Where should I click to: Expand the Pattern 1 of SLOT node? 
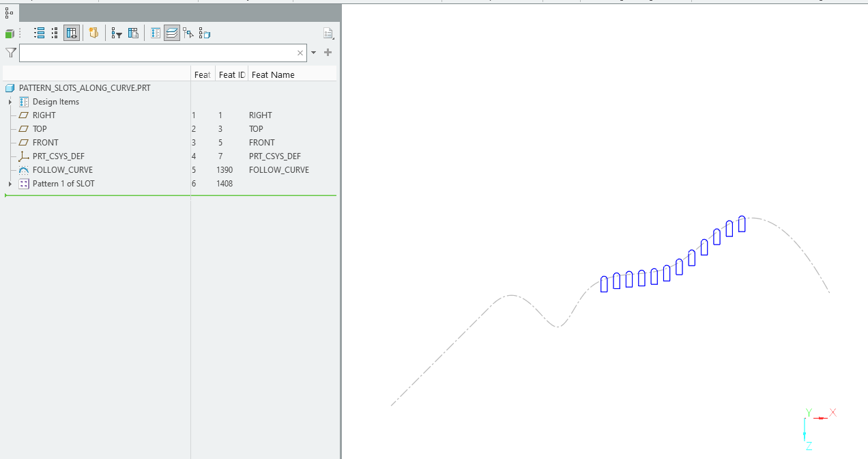pyautogui.click(x=10, y=183)
